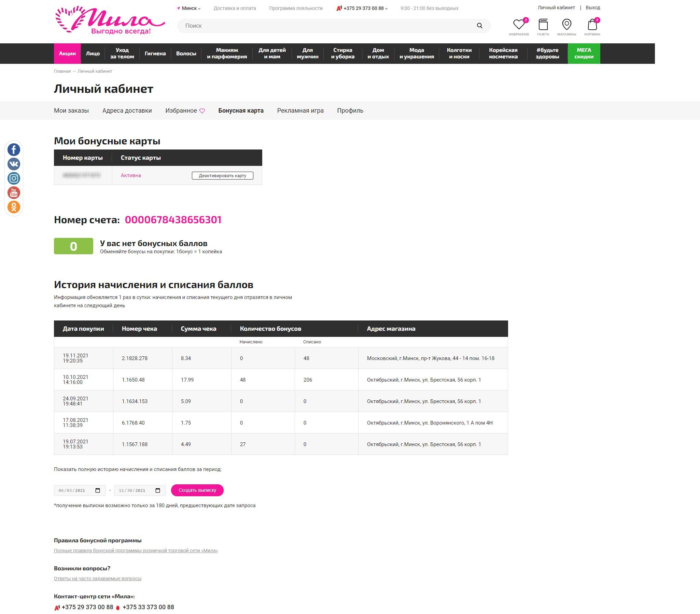The image size is (700, 614).
Task: Open the Газета newspaper icon
Action: tap(543, 25)
